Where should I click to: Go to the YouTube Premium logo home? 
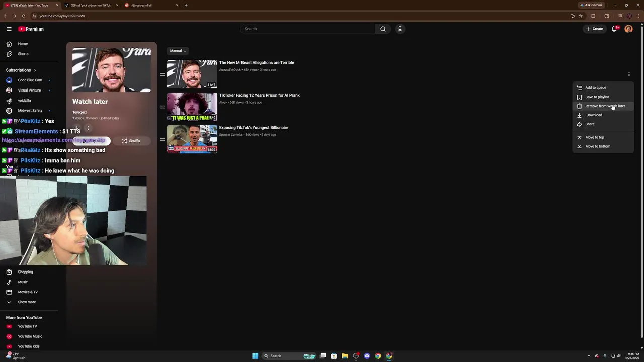click(x=31, y=29)
